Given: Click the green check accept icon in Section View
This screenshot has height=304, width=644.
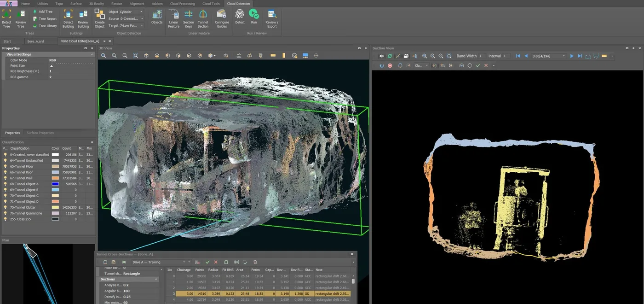Looking at the screenshot, I should [x=477, y=66].
